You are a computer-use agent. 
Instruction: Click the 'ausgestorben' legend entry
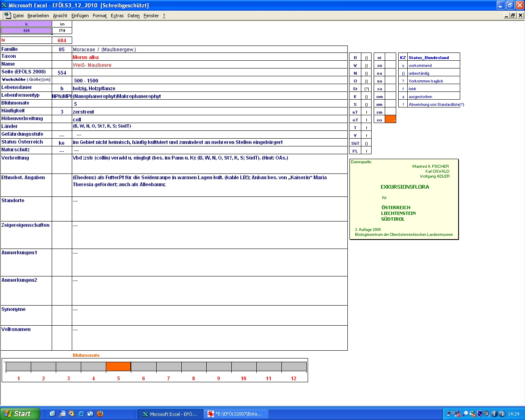(x=420, y=97)
